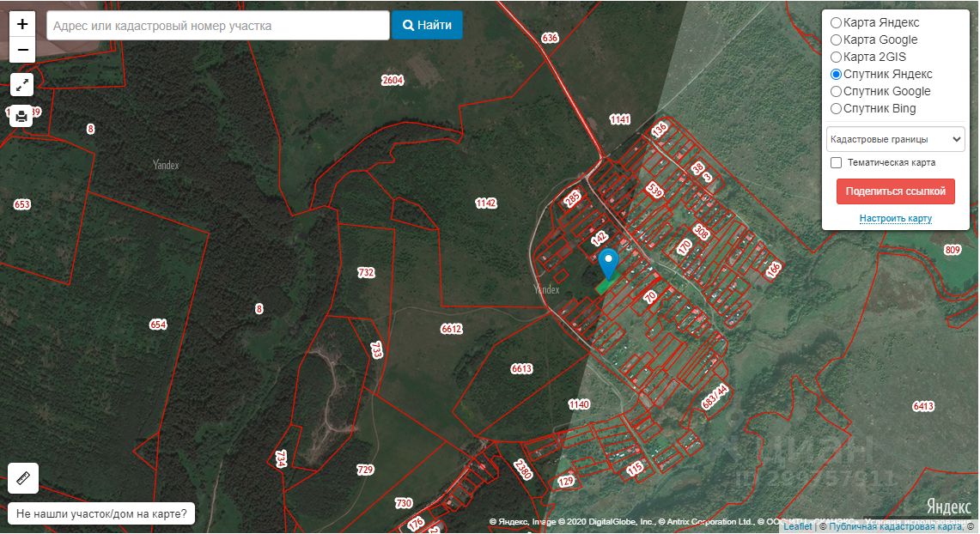The image size is (980, 534).
Task: Zoom in the map with plus button
Action: coord(22,24)
